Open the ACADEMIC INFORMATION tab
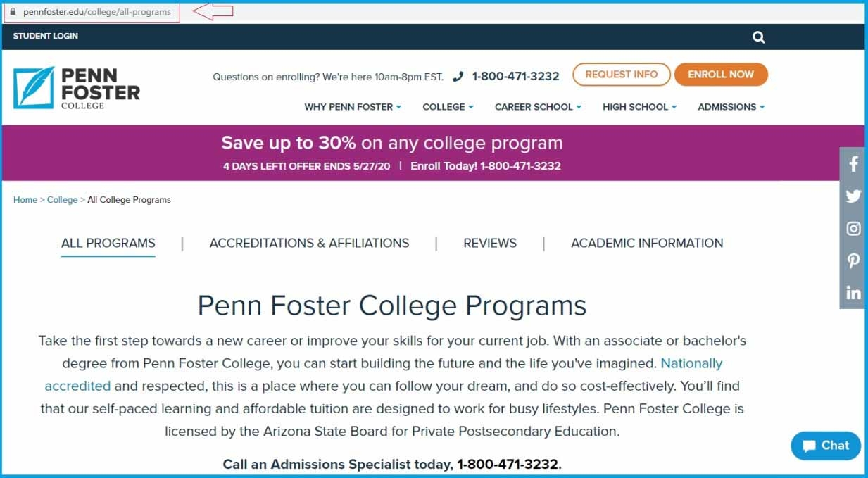Image resolution: width=868 pixels, height=478 pixels. click(x=647, y=243)
